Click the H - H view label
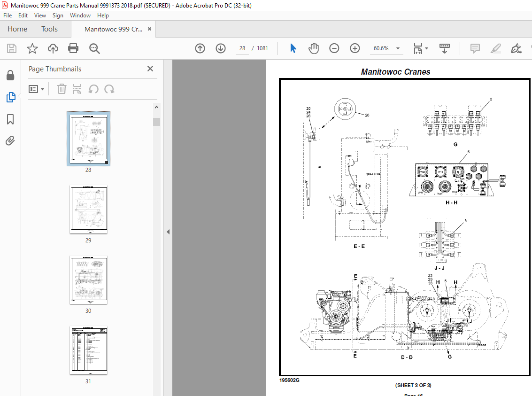Image resolution: width=532 pixels, height=396 pixels. [x=452, y=202]
